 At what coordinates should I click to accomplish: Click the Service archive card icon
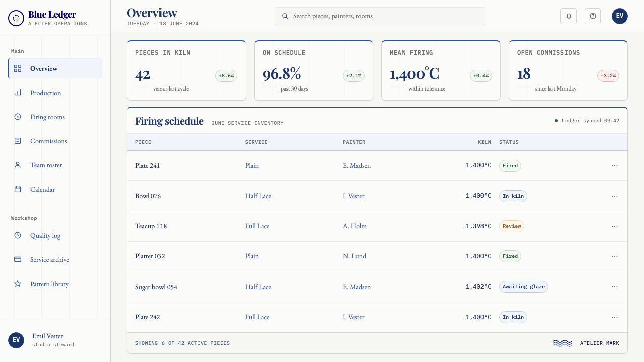(x=18, y=259)
